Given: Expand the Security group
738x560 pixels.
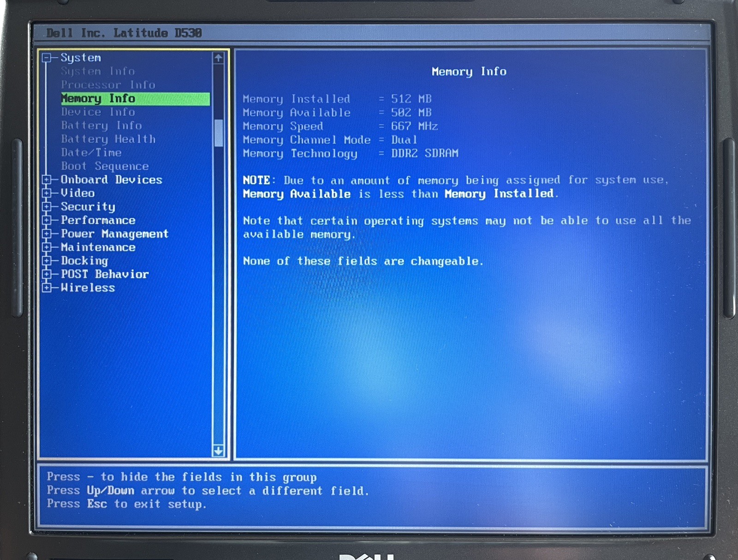Looking at the screenshot, I should (x=47, y=207).
